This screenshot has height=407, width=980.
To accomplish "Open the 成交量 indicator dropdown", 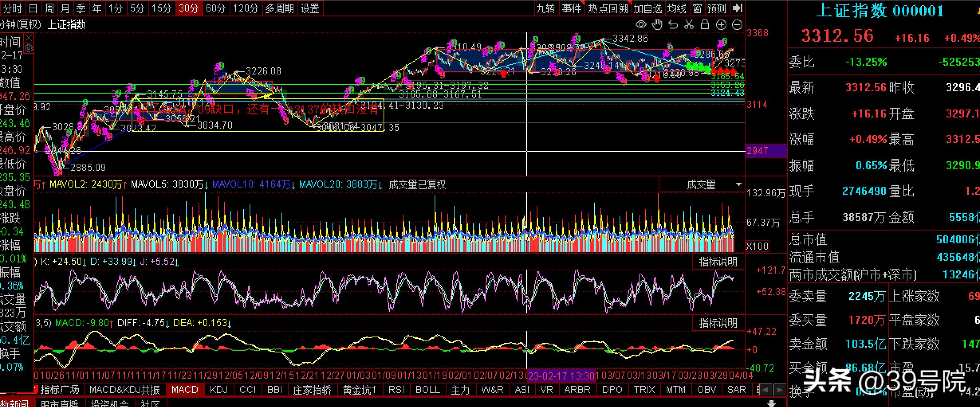I will click(x=738, y=184).
